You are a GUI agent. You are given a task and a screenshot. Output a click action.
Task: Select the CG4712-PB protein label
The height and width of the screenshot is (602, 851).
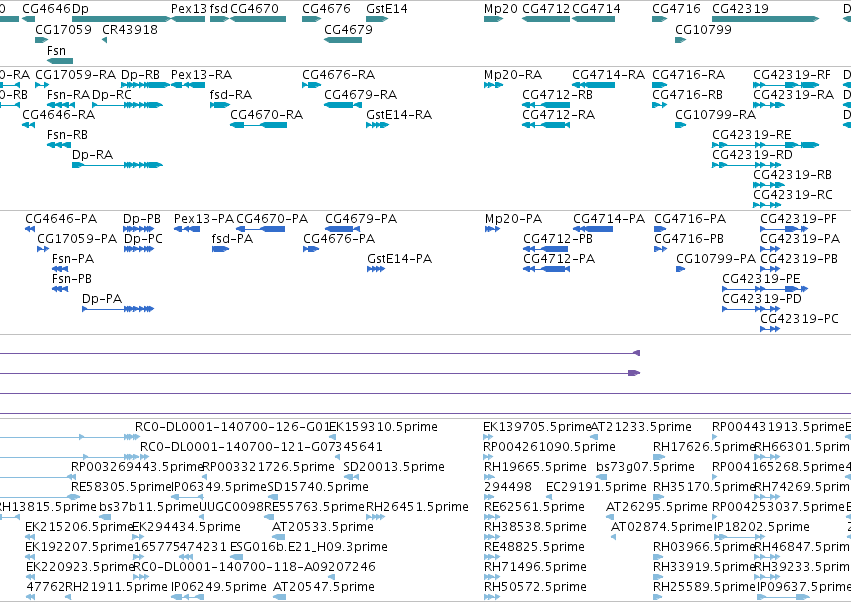[x=558, y=239]
